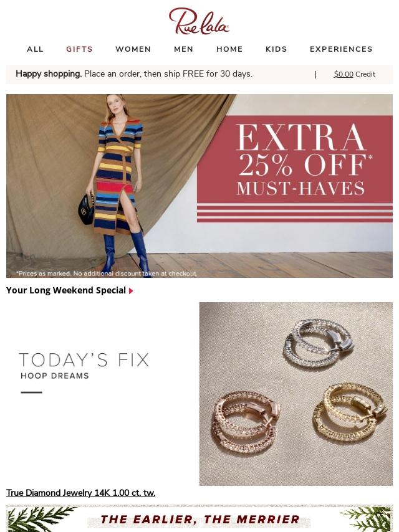Open the ALL category
Image resolution: width=399 pixels, height=532 pixels.
point(36,49)
